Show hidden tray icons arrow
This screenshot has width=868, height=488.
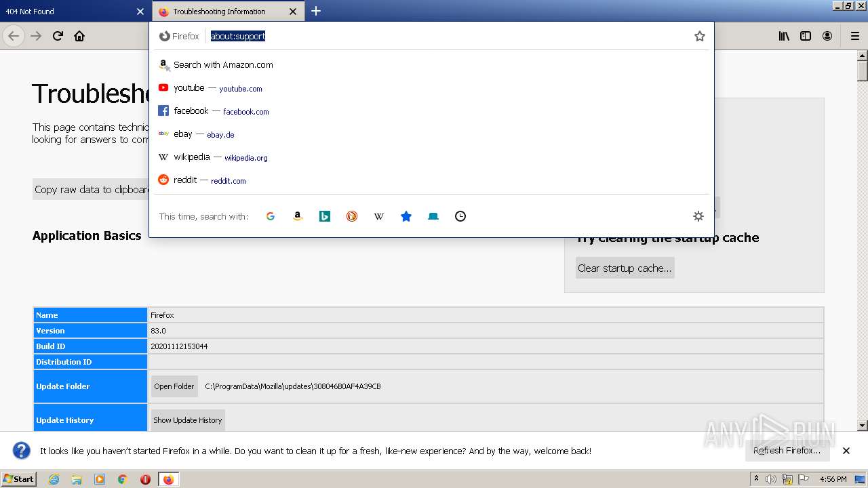click(757, 479)
